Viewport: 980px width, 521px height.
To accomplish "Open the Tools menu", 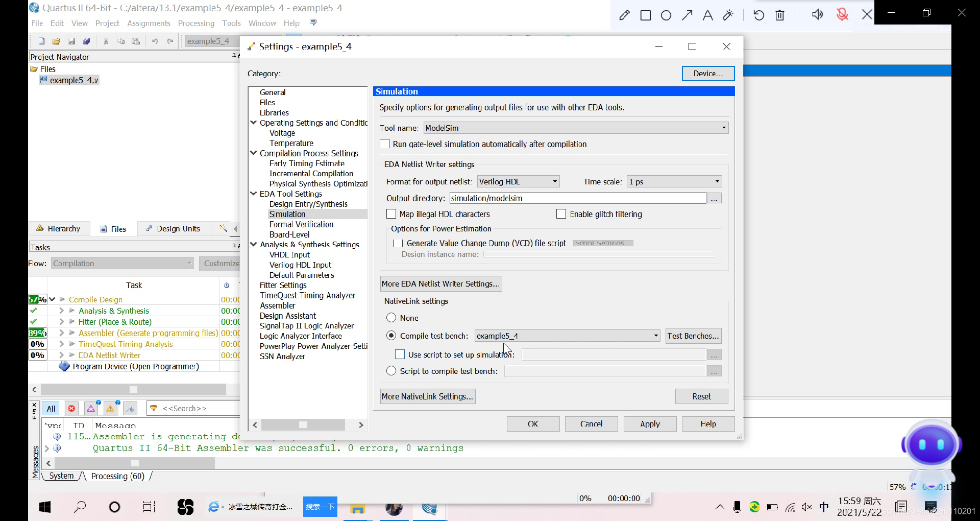I will tap(231, 23).
